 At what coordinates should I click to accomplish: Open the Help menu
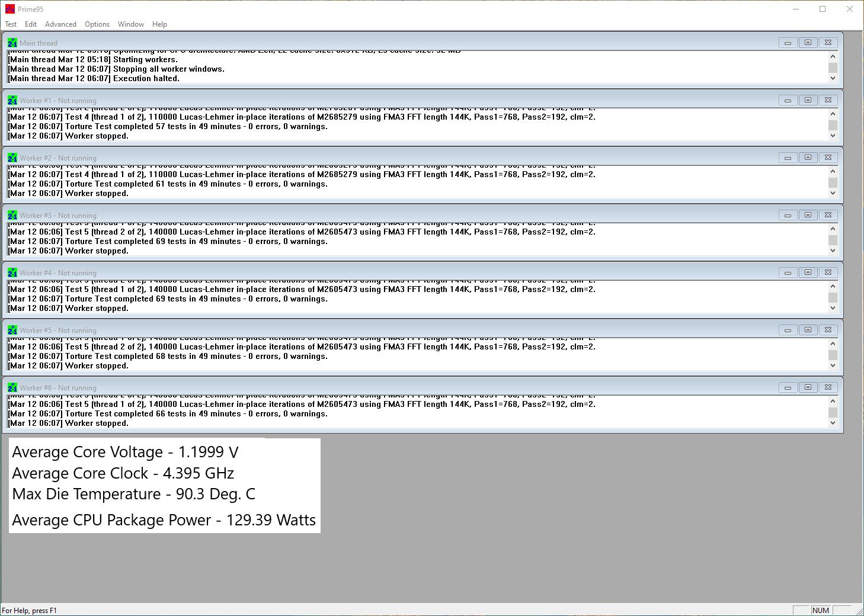(x=159, y=24)
